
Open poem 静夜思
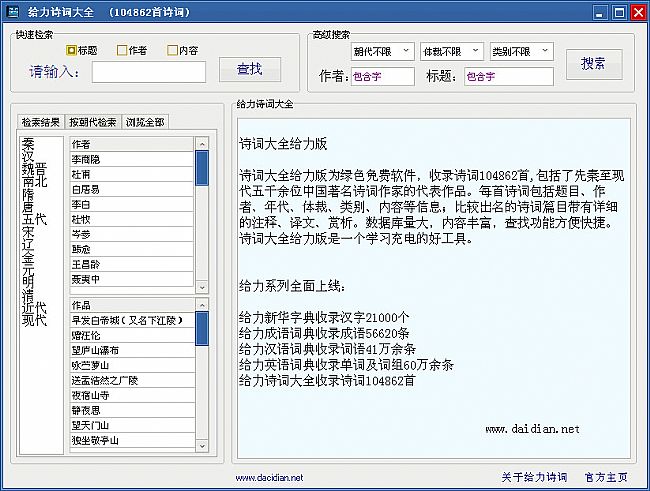coord(133,410)
